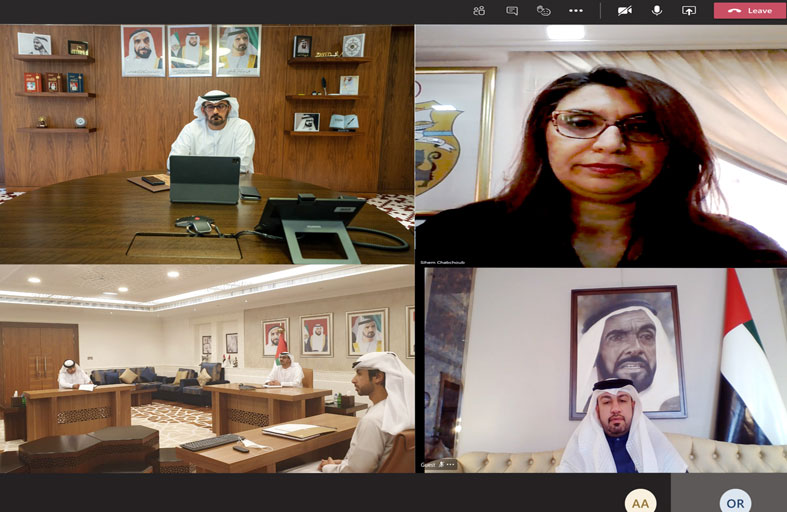Select the bottom-left conference room video

(x=207, y=369)
